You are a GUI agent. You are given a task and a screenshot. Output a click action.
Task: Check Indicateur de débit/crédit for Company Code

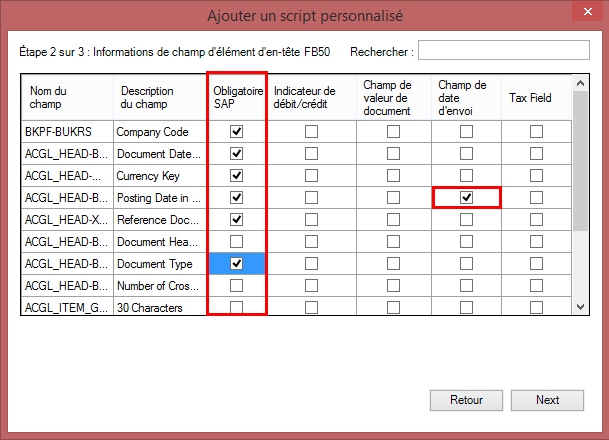[311, 132]
